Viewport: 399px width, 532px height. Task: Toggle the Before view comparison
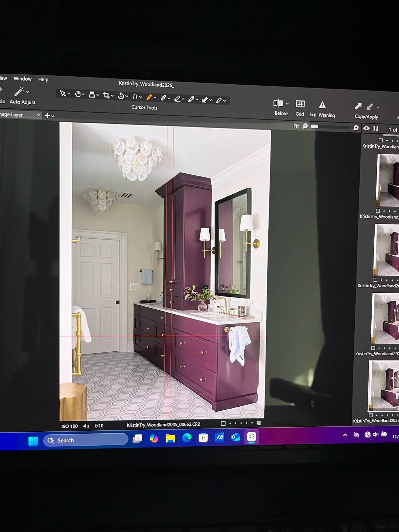278,103
